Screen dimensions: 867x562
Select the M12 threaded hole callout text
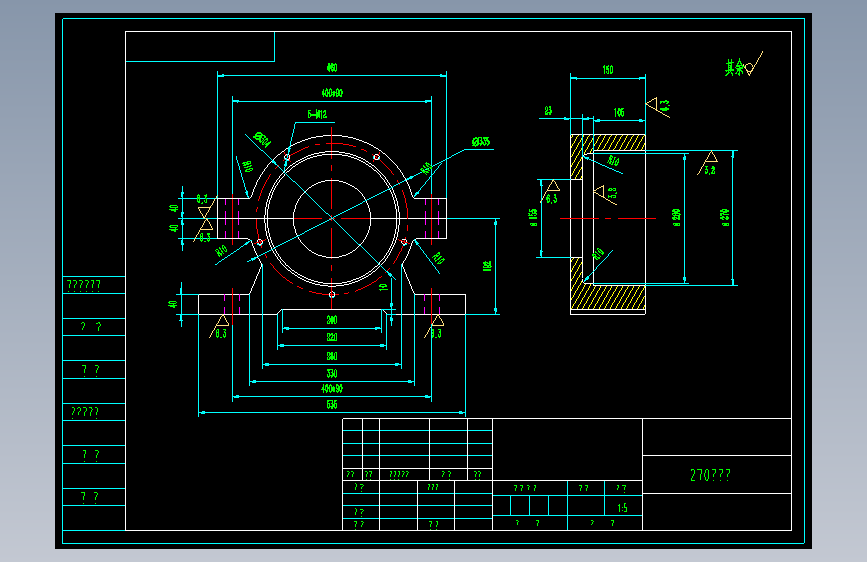[x=317, y=114]
